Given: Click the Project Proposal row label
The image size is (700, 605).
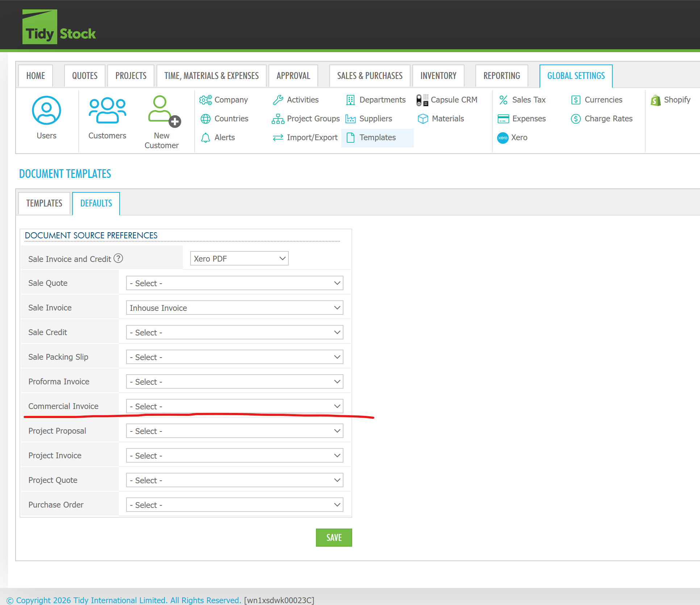Looking at the screenshot, I should click(x=57, y=431).
